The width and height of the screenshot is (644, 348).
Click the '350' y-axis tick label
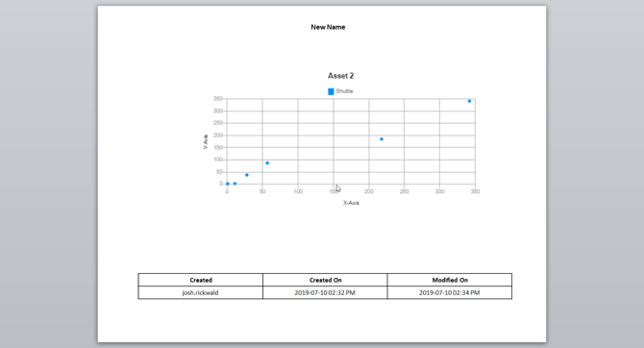[217, 99]
